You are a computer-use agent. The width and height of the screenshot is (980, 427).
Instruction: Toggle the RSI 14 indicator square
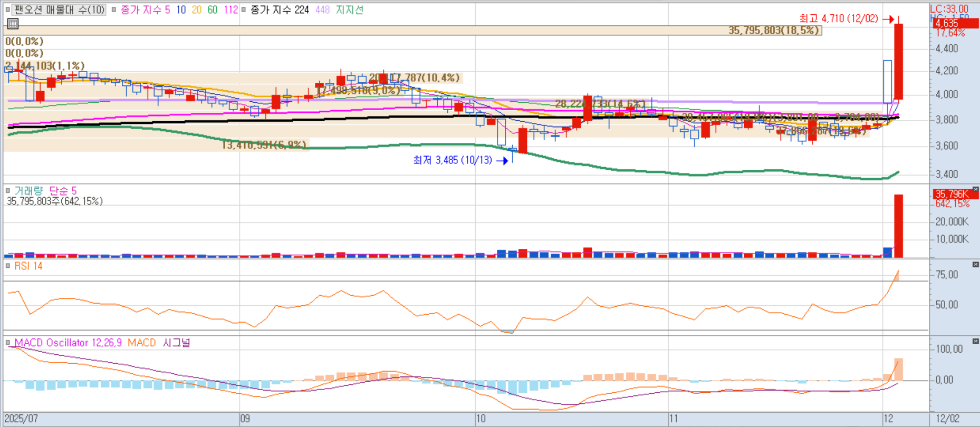coord(7,266)
